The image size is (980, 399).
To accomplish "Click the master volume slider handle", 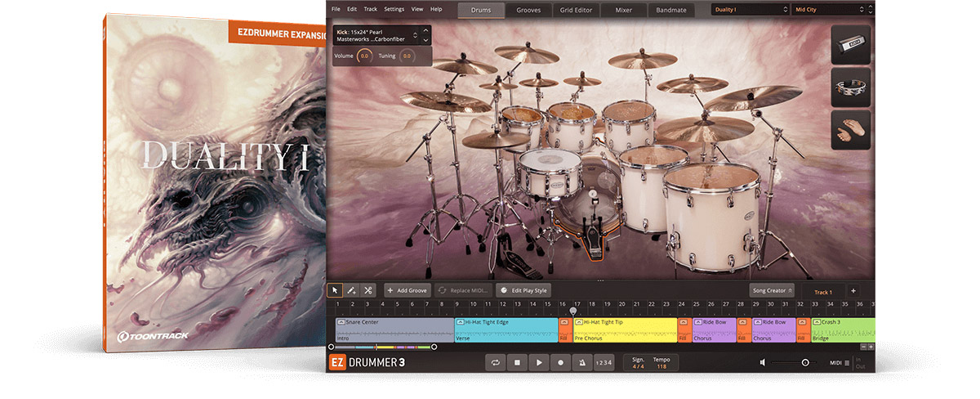I will 805,362.
